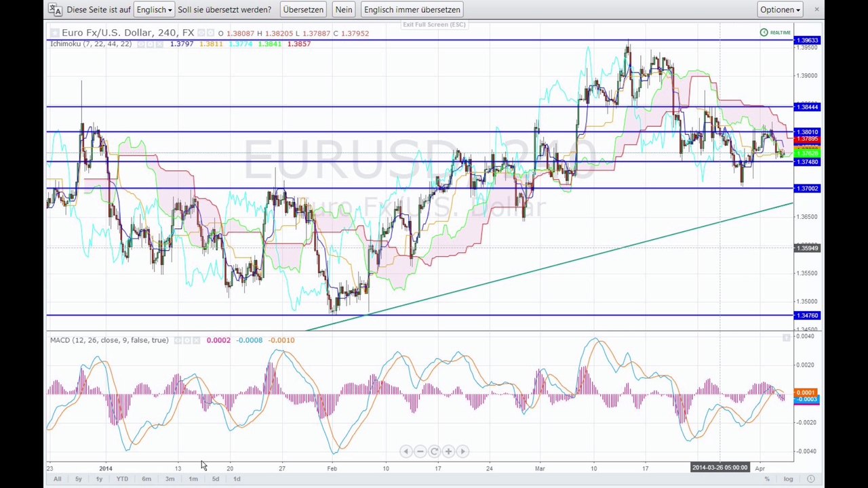The image size is (868, 488).
Task: Click the Mar date on time axis
Action: tap(540, 468)
